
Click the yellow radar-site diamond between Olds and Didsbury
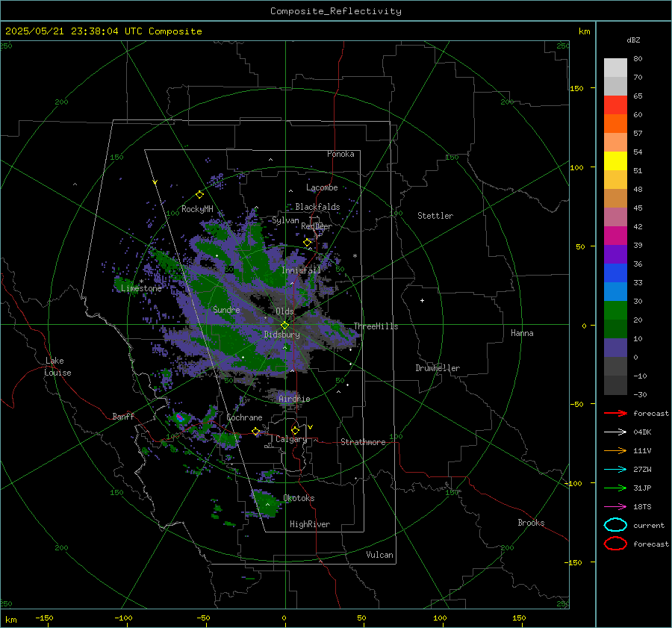point(284,325)
